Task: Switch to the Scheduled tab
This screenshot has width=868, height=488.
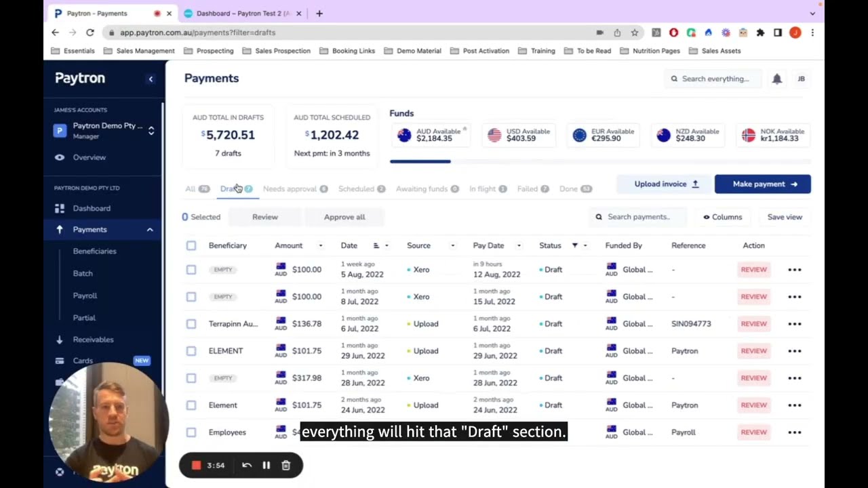Action: 362,189
